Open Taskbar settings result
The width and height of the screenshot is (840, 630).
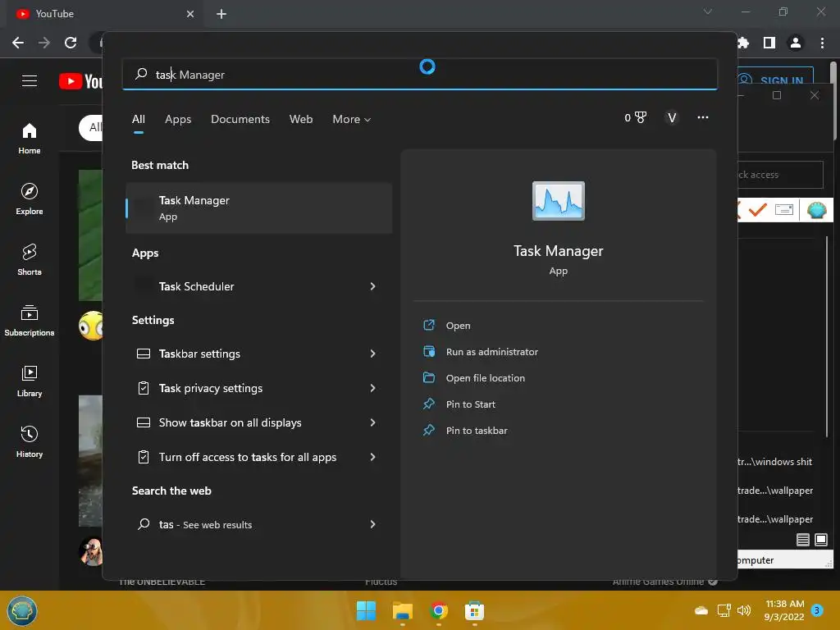(x=199, y=354)
